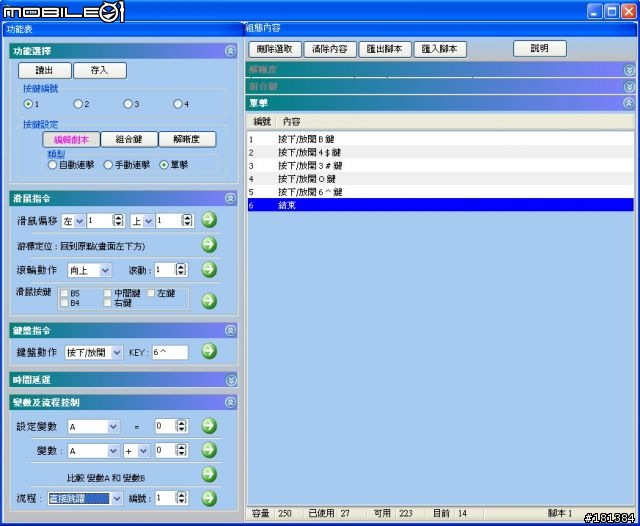
Task: Tick the 中間鍵 checkbox
Action: tap(107, 293)
